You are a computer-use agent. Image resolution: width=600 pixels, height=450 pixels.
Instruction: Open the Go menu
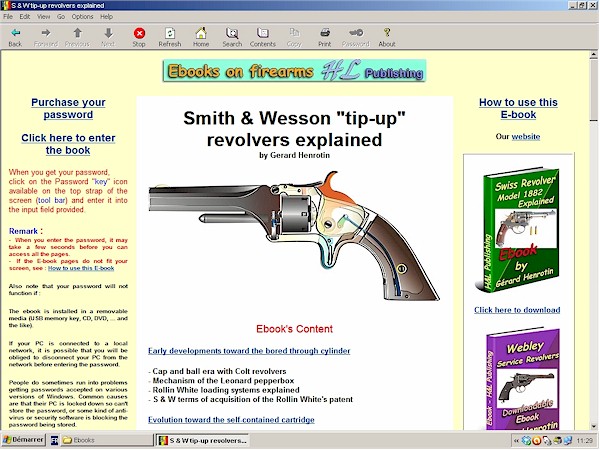point(61,16)
